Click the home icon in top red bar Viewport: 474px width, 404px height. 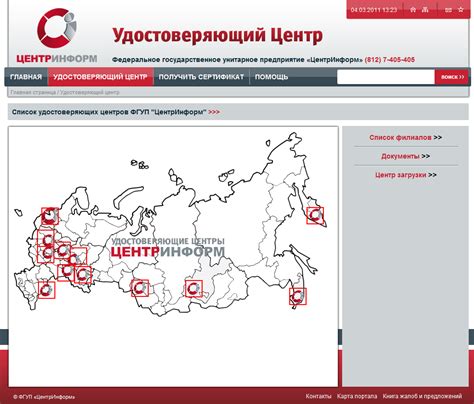coord(413,10)
